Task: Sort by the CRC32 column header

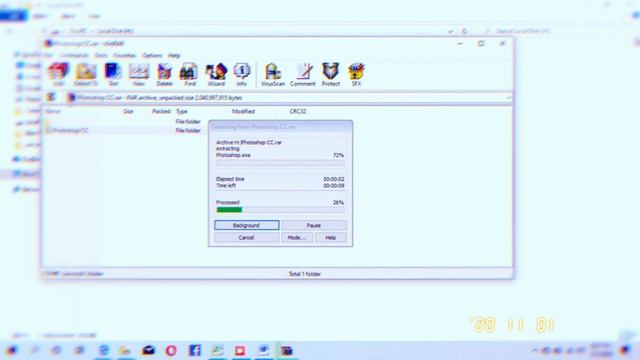Action: tap(298, 111)
